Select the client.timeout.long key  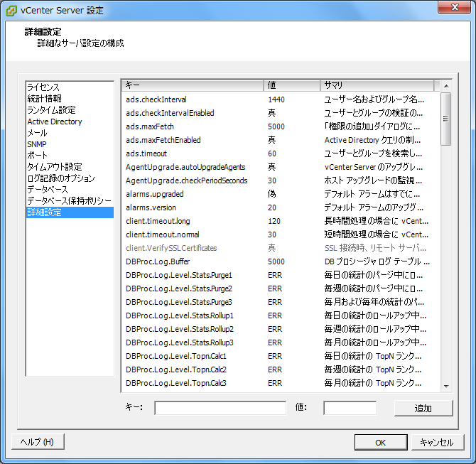(x=158, y=221)
